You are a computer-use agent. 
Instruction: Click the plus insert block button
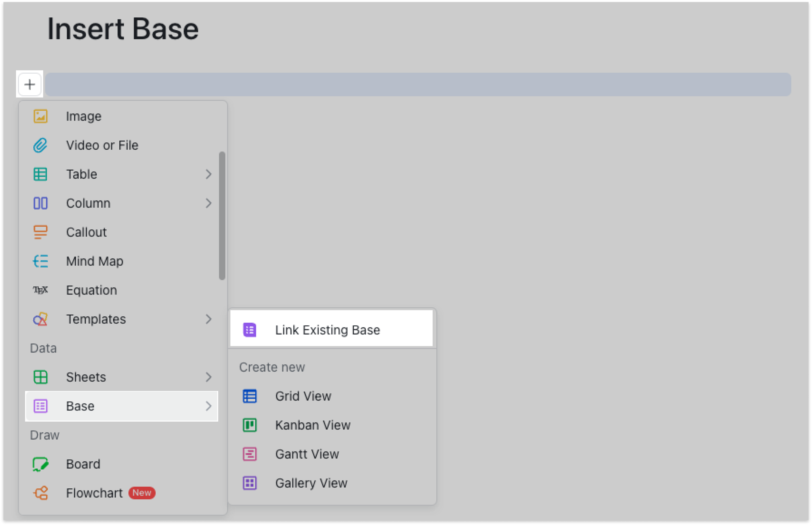[x=30, y=84]
